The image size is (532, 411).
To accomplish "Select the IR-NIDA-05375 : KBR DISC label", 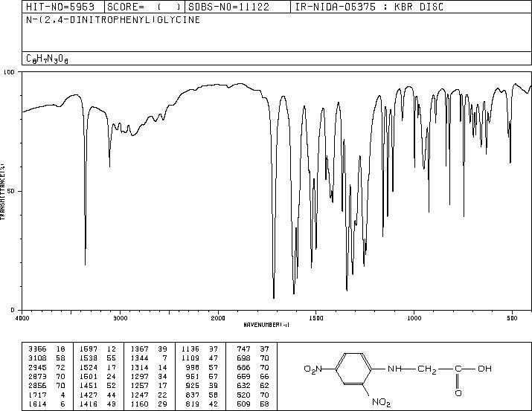I will point(369,7).
